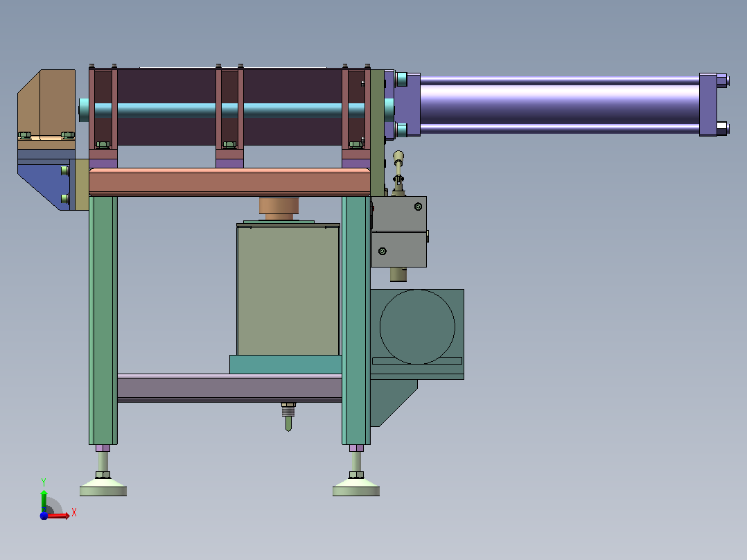Select the right green vertical leg
This screenshot has width=747, height=560.
pyautogui.click(x=356, y=320)
